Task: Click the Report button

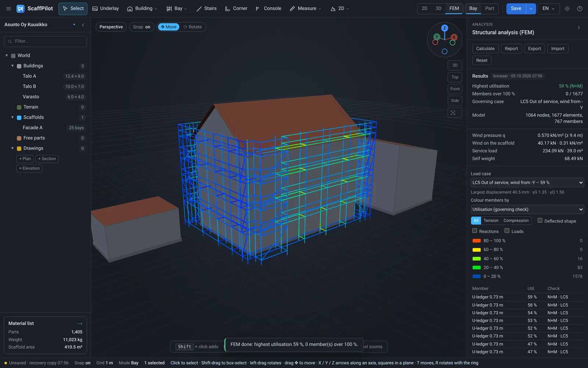Action: (x=511, y=49)
